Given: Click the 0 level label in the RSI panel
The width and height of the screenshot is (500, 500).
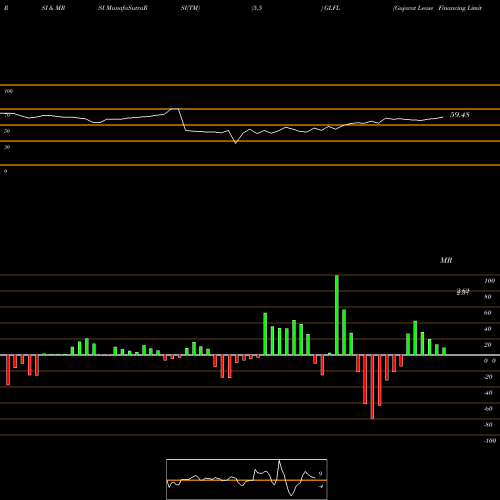Looking at the screenshot, I should [x=5, y=171].
